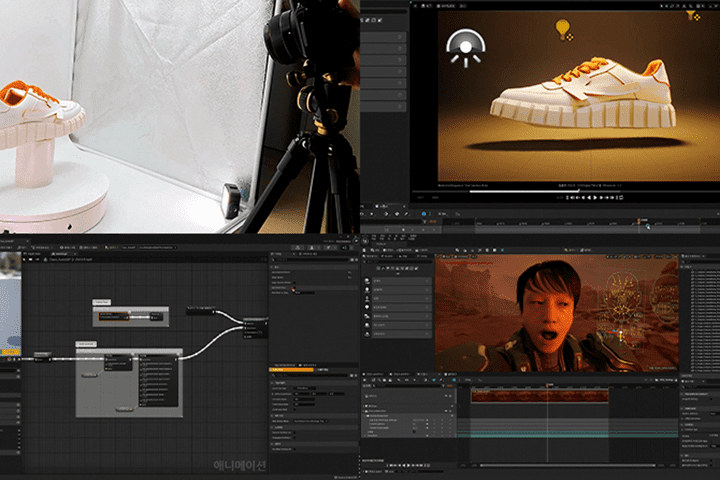Viewport: 720px width, 480px height.
Task: Click the orange highlighted tab in the animation blueprint details
Action: tap(291, 369)
